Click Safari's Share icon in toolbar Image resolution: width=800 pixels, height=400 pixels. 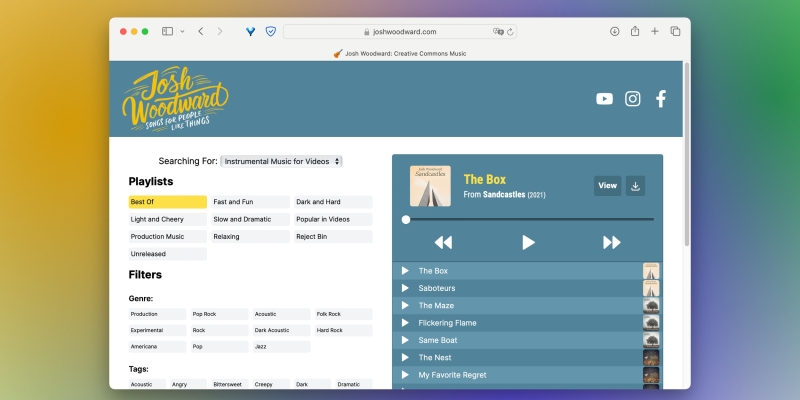point(634,31)
